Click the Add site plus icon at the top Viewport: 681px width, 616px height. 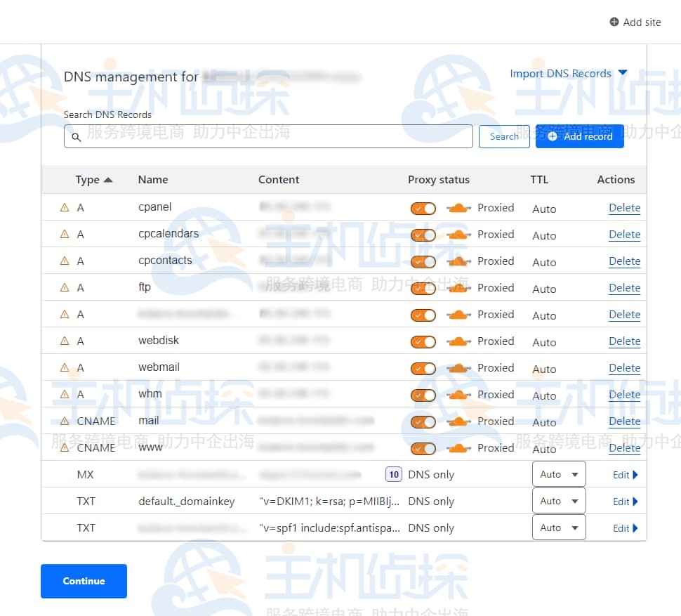pos(614,22)
